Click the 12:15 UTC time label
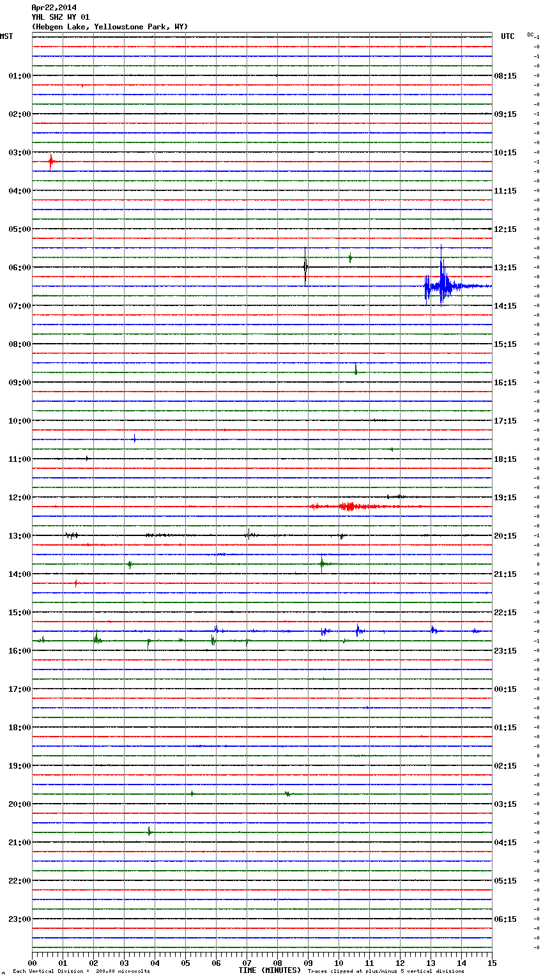Image resolution: width=543 pixels, height=980 pixels. click(505, 229)
